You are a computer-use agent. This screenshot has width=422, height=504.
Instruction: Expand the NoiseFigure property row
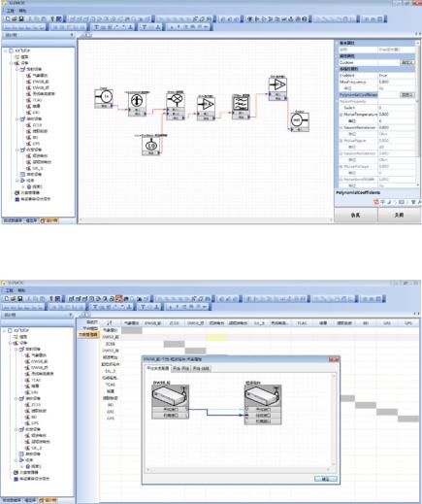(x=341, y=141)
